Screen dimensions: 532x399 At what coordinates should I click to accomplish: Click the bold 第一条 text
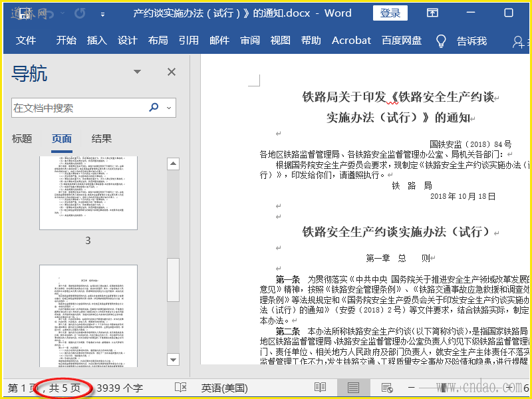tap(288, 279)
